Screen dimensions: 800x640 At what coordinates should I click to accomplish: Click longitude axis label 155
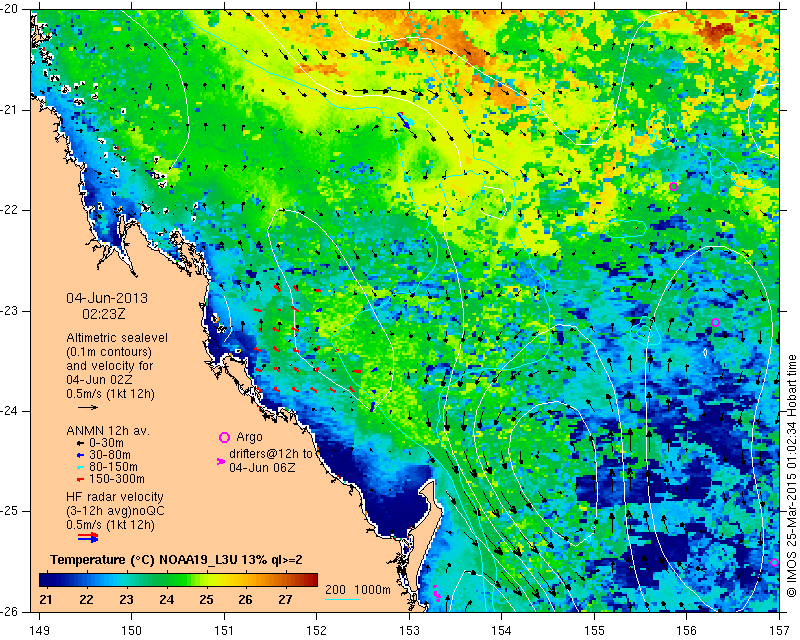click(x=594, y=631)
